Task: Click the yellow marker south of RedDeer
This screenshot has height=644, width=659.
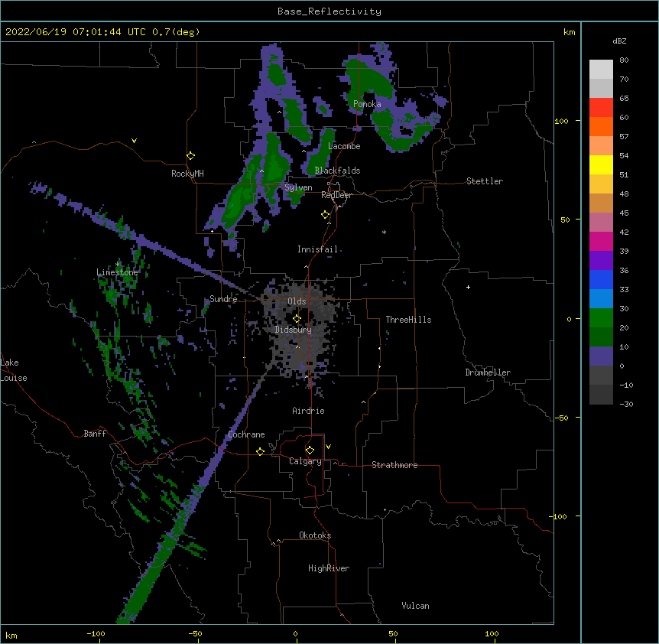Action: click(325, 215)
